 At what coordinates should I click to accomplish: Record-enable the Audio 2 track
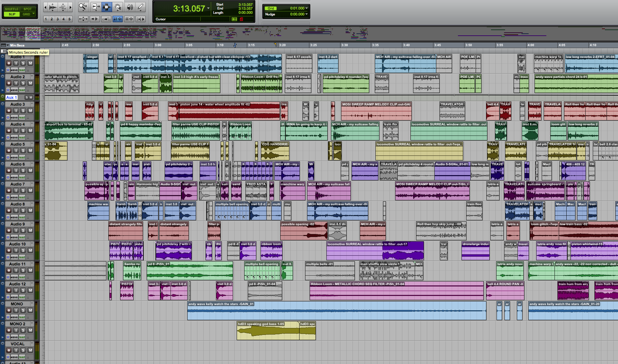[9, 83]
